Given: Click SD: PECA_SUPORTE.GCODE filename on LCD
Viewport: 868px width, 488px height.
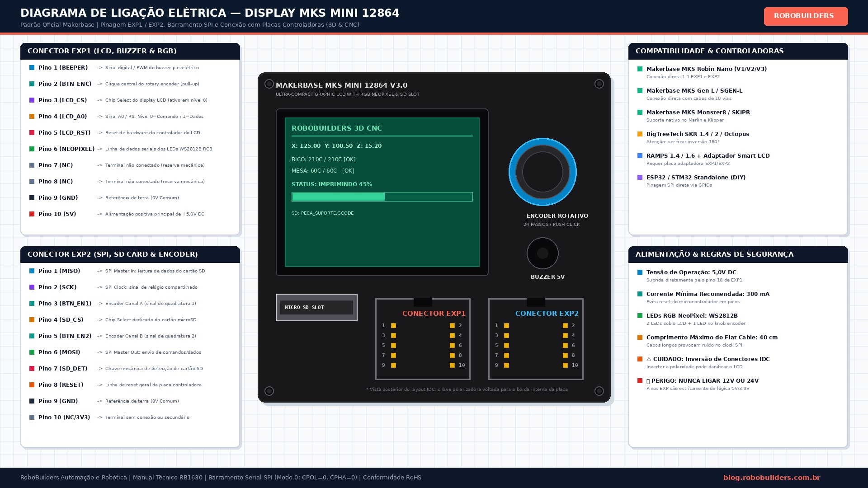Looking at the screenshot, I should click(323, 213).
